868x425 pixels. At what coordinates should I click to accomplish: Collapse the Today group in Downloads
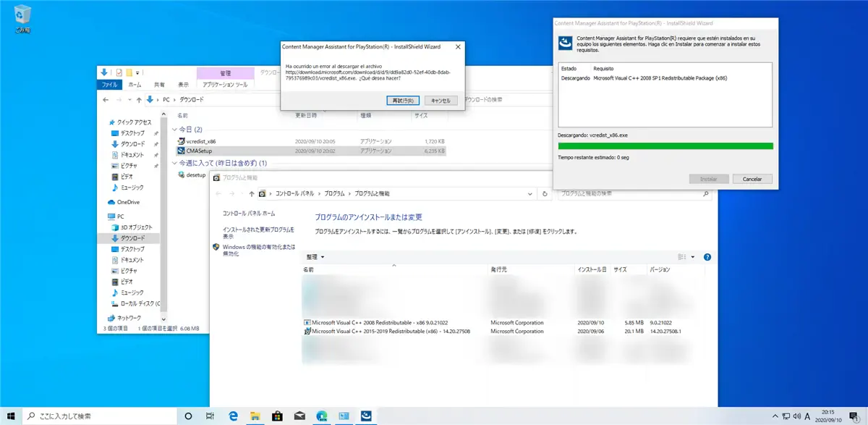[174, 129]
